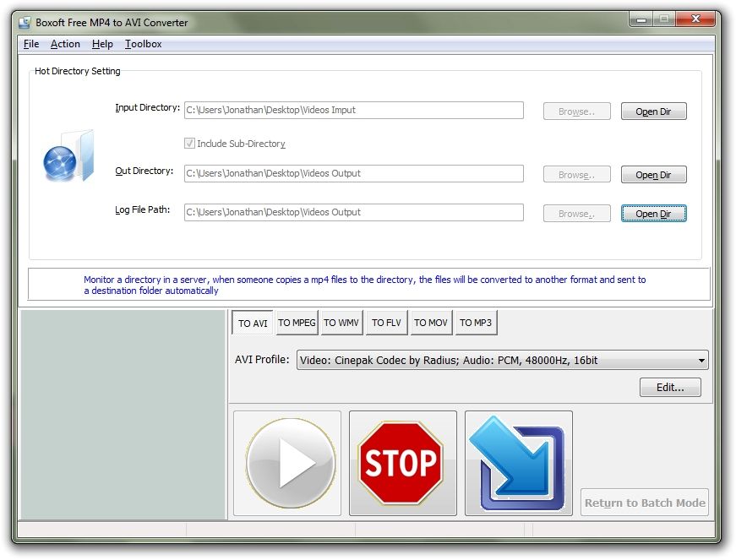Close the converter window
This screenshot has height=560, width=736.
pyautogui.click(x=695, y=19)
